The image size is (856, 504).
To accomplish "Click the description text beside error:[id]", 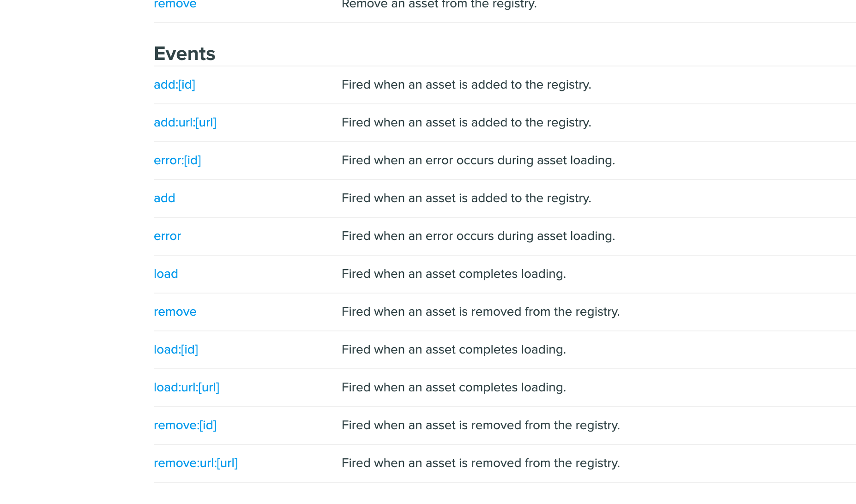I will click(478, 161).
